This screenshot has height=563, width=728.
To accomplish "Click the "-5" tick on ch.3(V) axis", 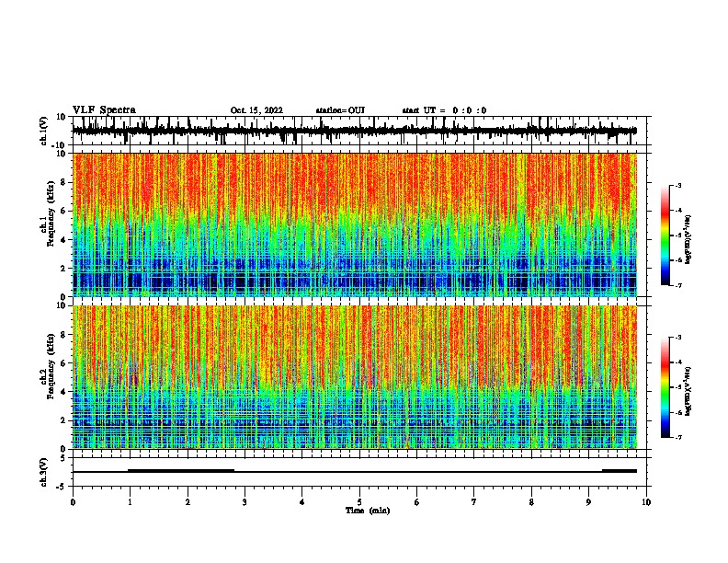I will click(x=63, y=487).
